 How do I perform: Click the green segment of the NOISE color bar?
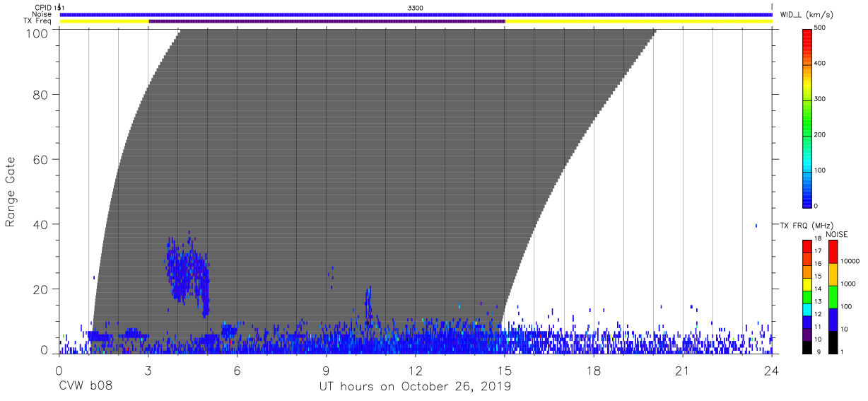pos(833,297)
